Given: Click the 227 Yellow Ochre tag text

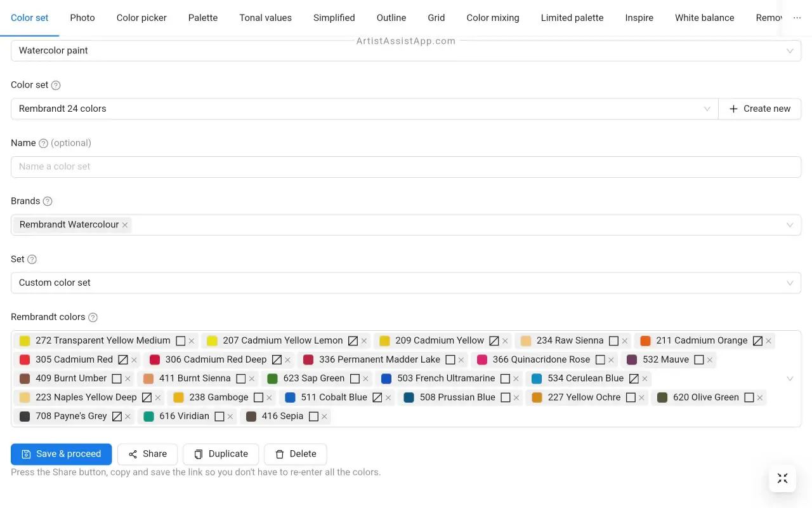Looking at the screenshot, I should point(584,398).
